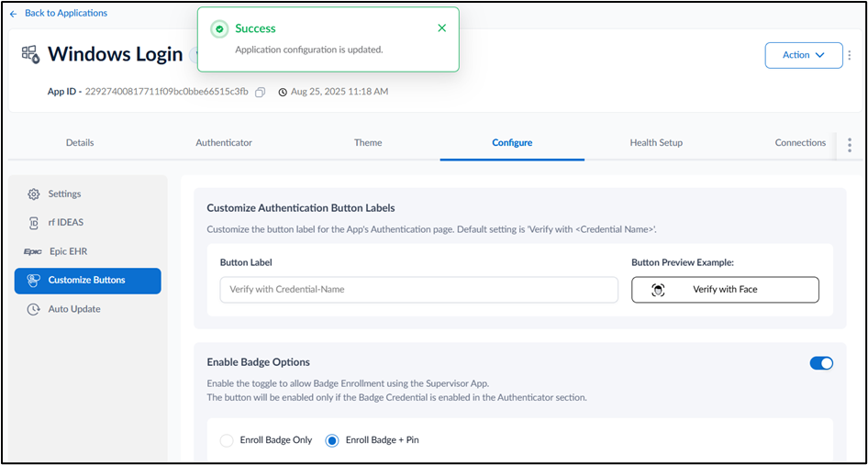Turn off the Enable Badge Options toggle
Screen dimensions: 868x465
(821, 363)
